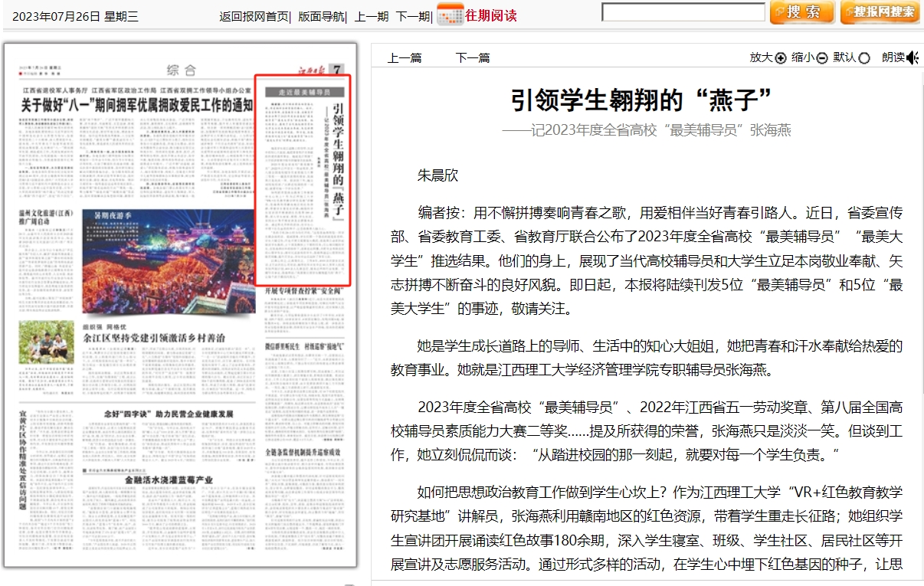924x586 pixels.
Task: Click the search text input box
Action: point(683,13)
